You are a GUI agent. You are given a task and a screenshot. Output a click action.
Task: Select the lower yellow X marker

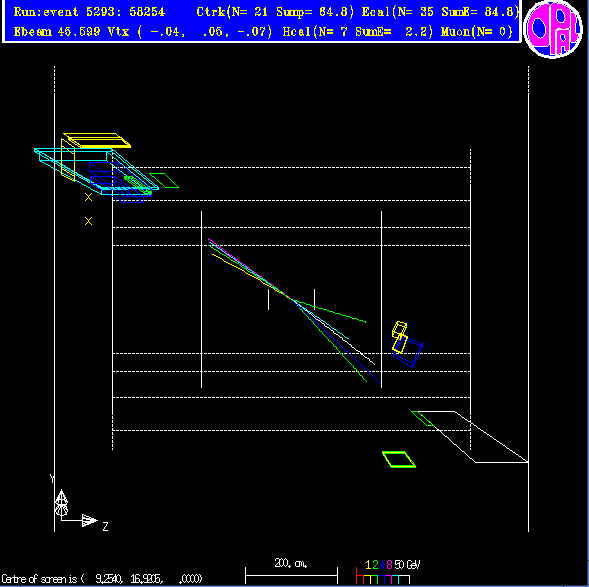(x=88, y=221)
